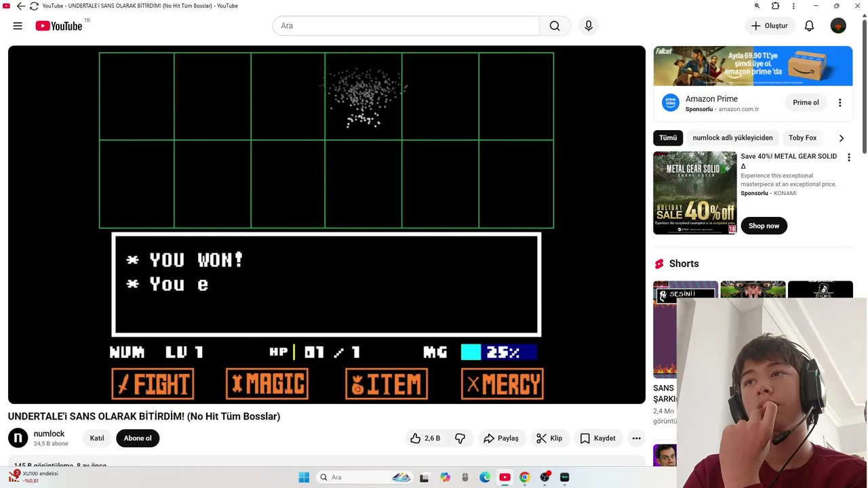Open Google Chrome from the taskbar
868x488 pixels.
[x=524, y=477]
